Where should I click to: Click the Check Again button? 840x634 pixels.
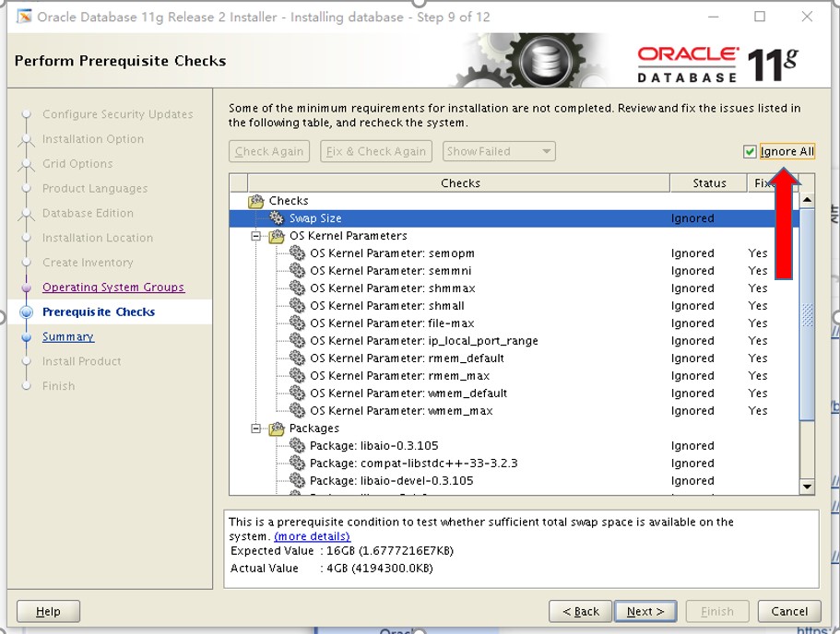269,151
